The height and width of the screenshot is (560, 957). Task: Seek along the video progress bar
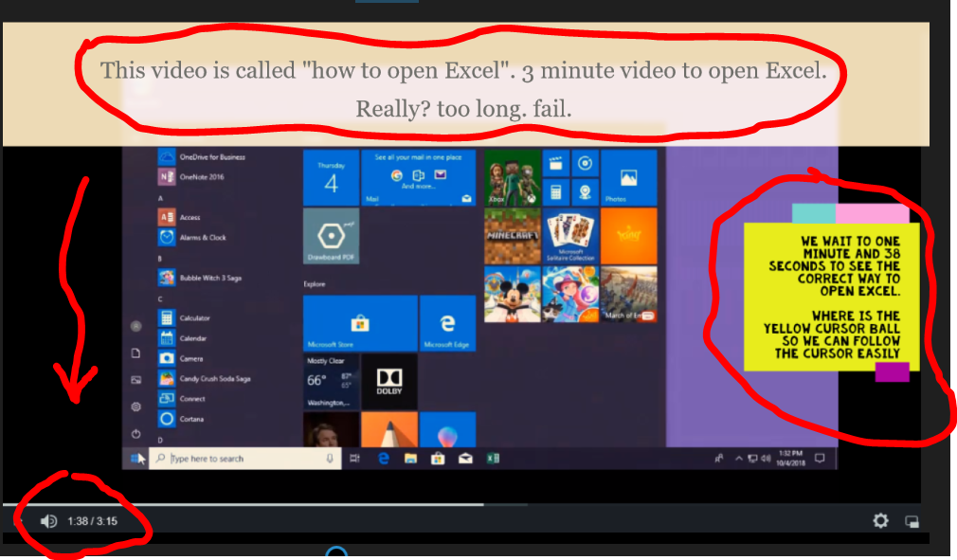[461, 504]
